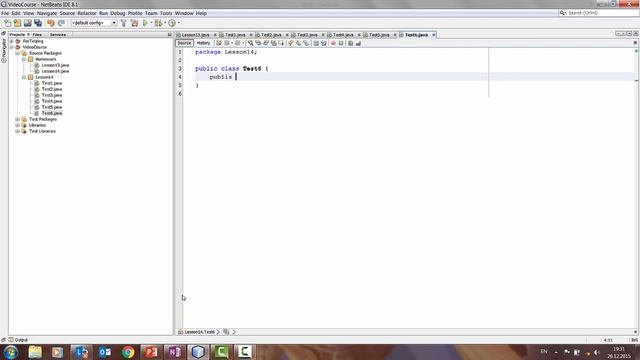The image size is (640, 360).
Task: Expand the Test Libraries node
Action: click(x=18, y=131)
